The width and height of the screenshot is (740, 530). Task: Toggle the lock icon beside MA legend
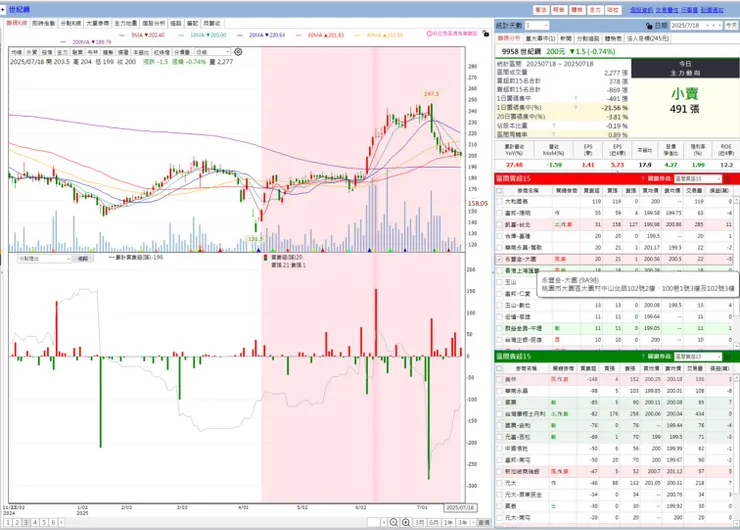pyautogui.click(x=486, y=34)
